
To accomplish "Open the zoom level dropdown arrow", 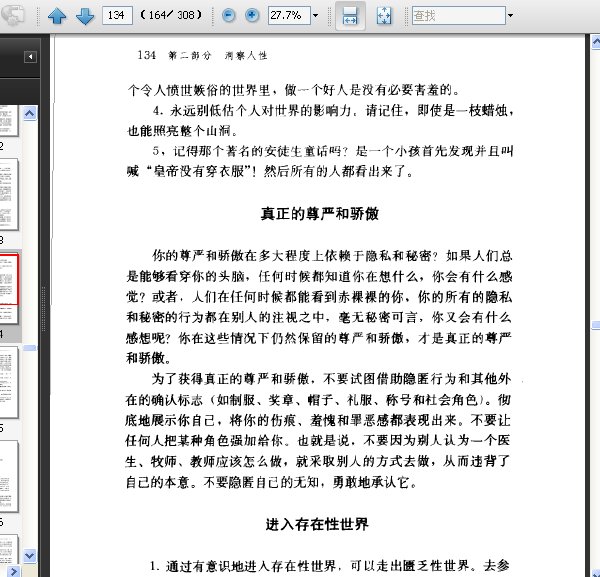I will pos(315,16).
